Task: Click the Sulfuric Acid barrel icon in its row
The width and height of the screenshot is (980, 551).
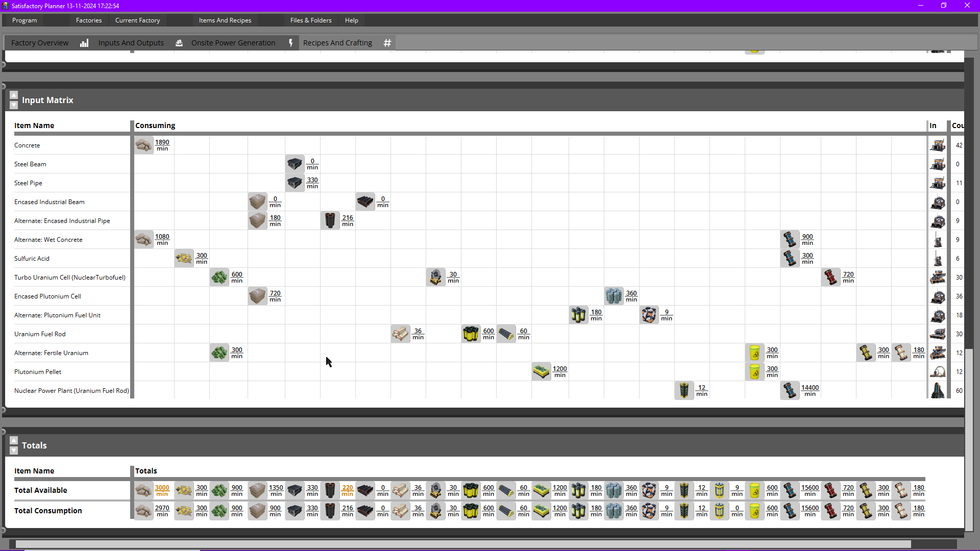Action: pos(184,258)
